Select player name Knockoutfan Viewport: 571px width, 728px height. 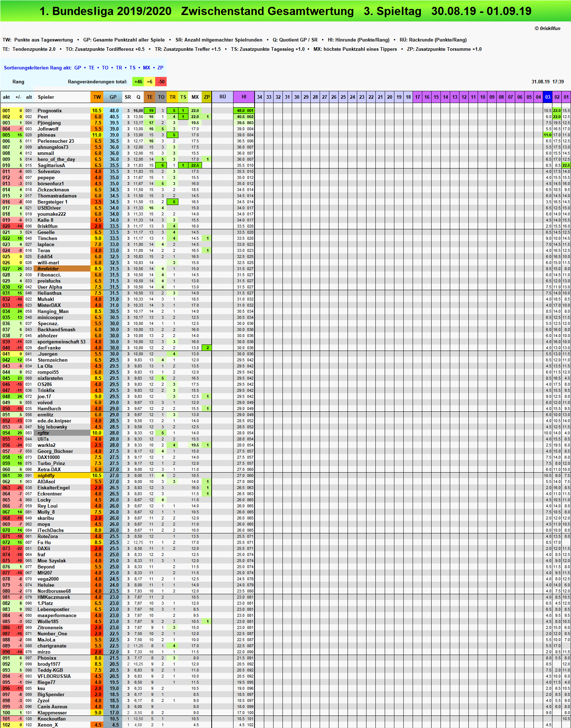coord(51,719)
